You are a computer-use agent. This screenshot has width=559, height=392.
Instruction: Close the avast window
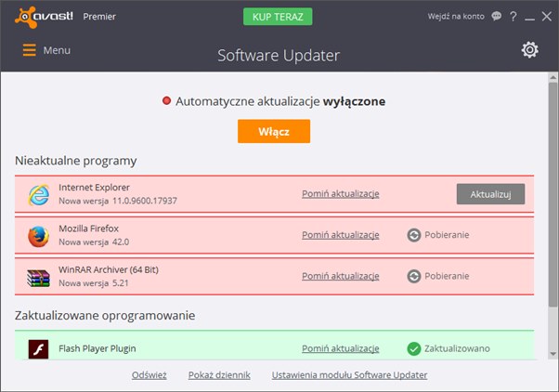tap(547, 17)
